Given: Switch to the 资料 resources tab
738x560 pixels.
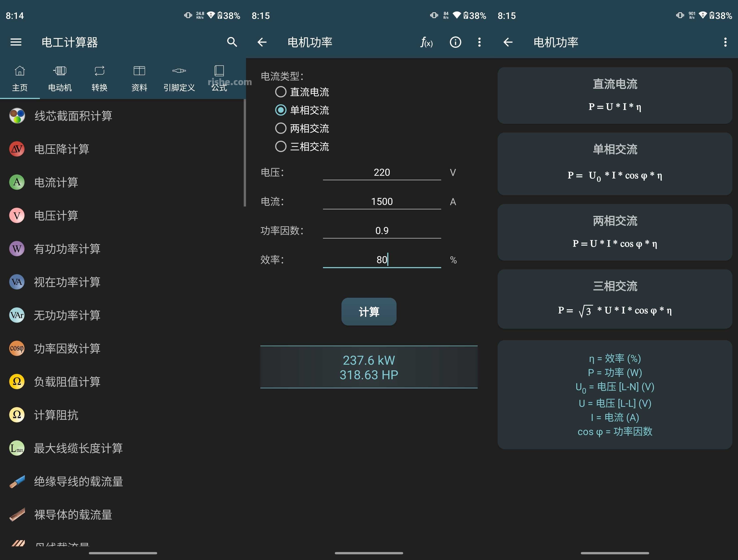Looking at the screenshot, I should tap(139, 79).
